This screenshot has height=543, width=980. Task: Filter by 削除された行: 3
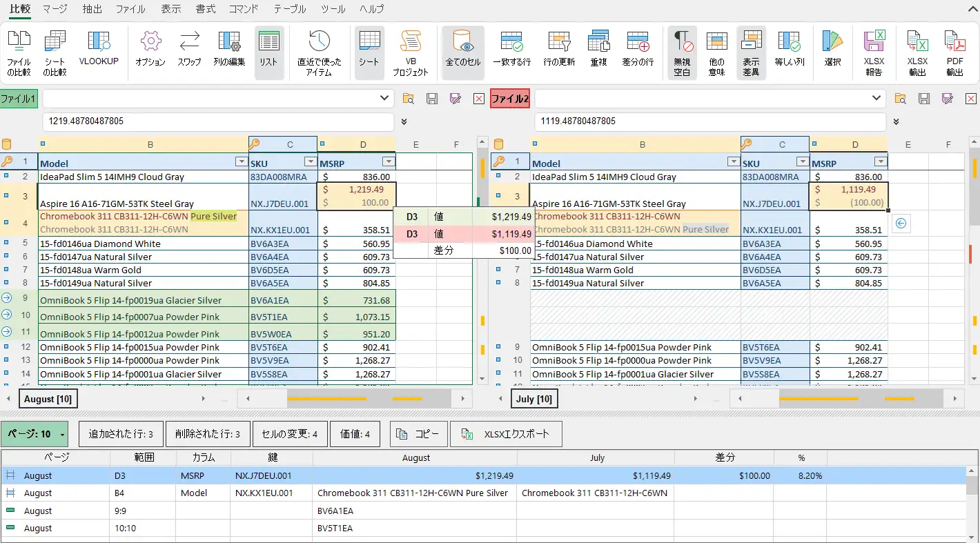click(x=208, y=434)
